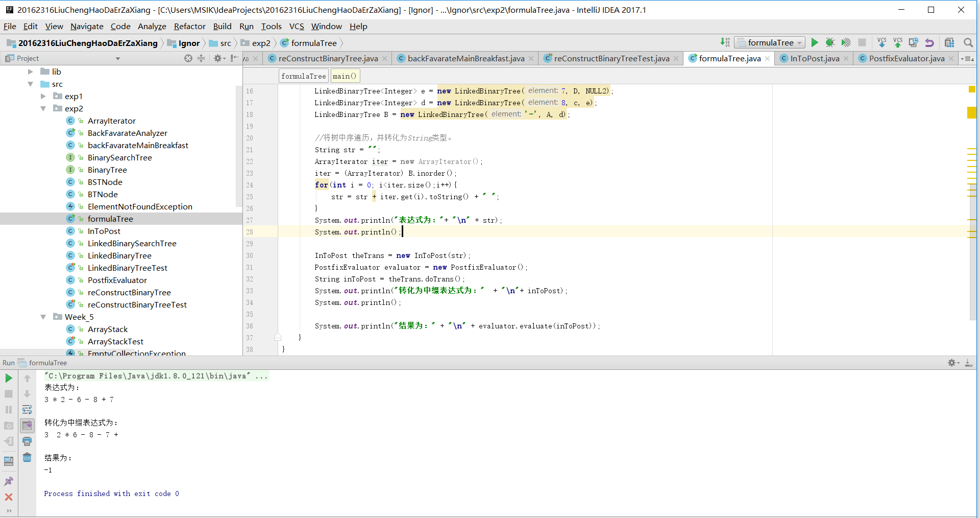Viewport: 980px width, 518px height.
Task: Select ArrayStack under Week_5
Action: point(107,329)
